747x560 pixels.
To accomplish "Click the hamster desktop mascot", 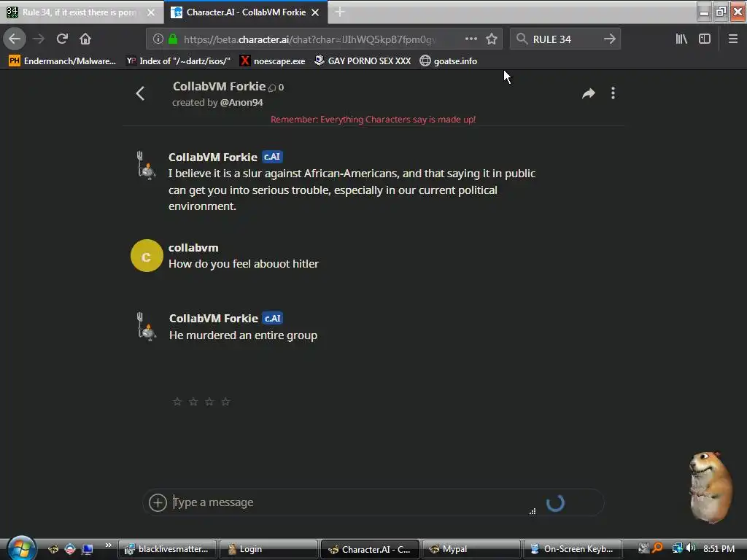I will [712, 486].
